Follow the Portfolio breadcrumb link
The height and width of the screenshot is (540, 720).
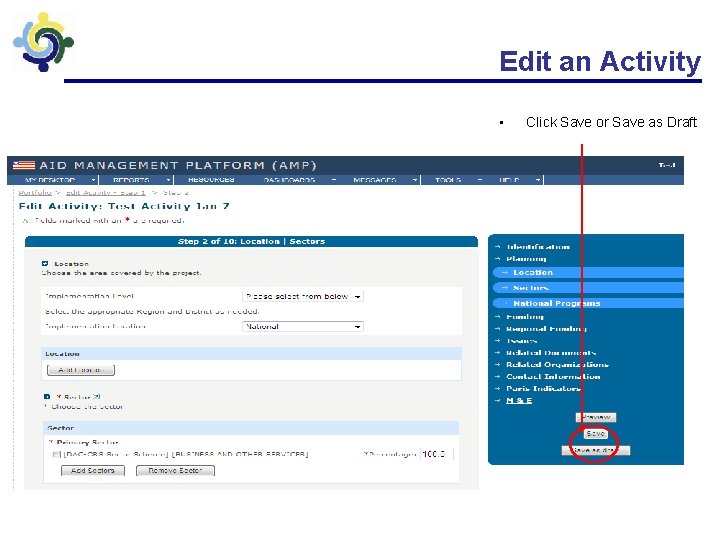tap(35, 193)
